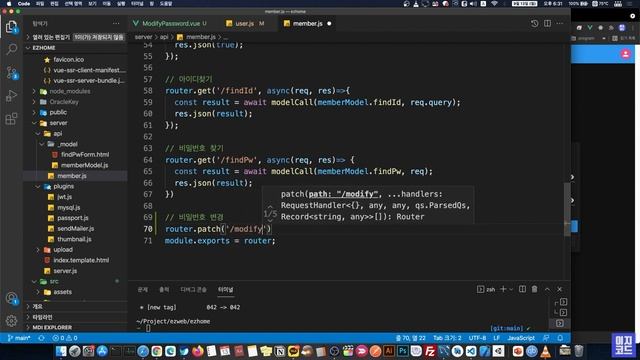Viewport: 640px width, 360px height.
Task: Open the Output panel tab
Action: pos(164,289)
